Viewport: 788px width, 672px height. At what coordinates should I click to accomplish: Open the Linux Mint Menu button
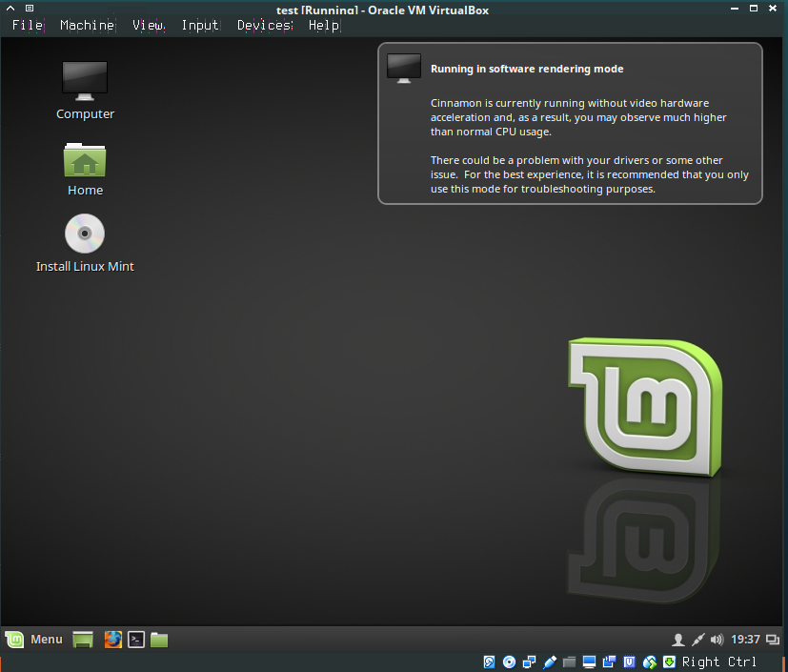[34, 640]
